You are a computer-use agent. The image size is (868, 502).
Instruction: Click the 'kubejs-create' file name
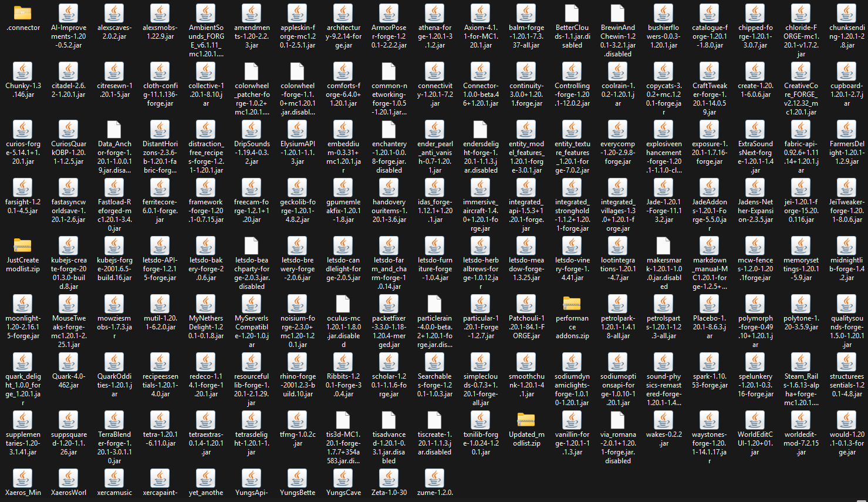tap(68, 273)
